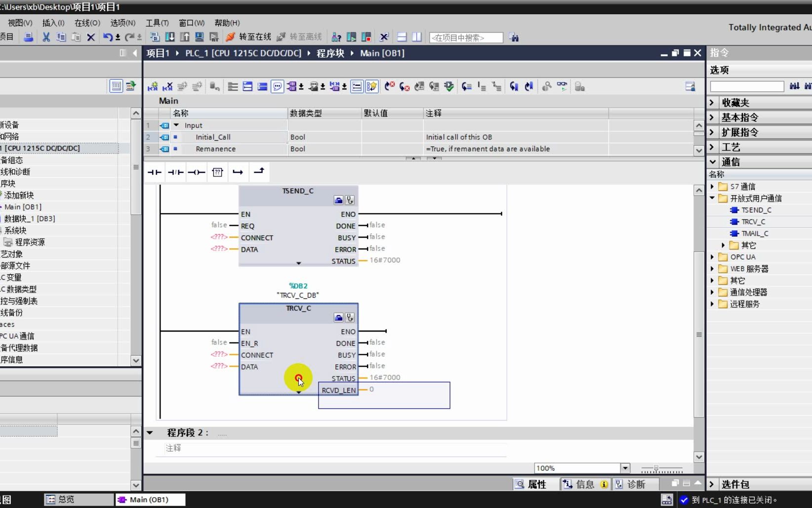
Task: Click Monitoring on/off glasses icon
Action: click(x=562, y=86)
